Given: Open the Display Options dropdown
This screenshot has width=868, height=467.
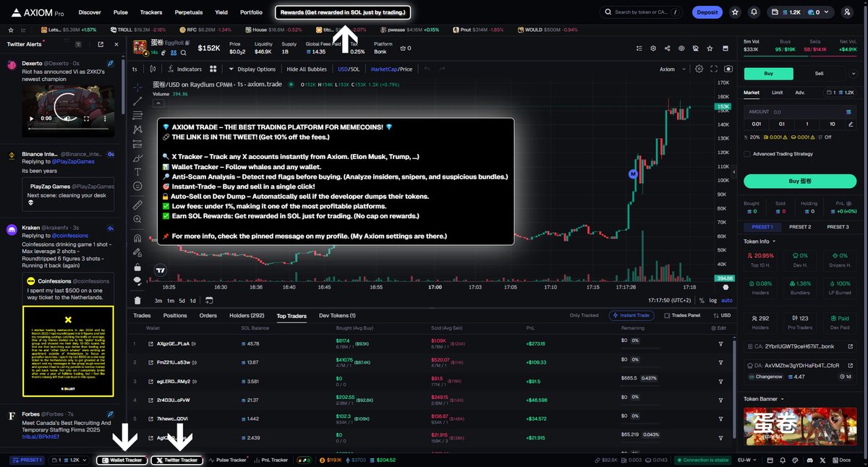Looking at the screenshot, I should [x=252, y=69].
